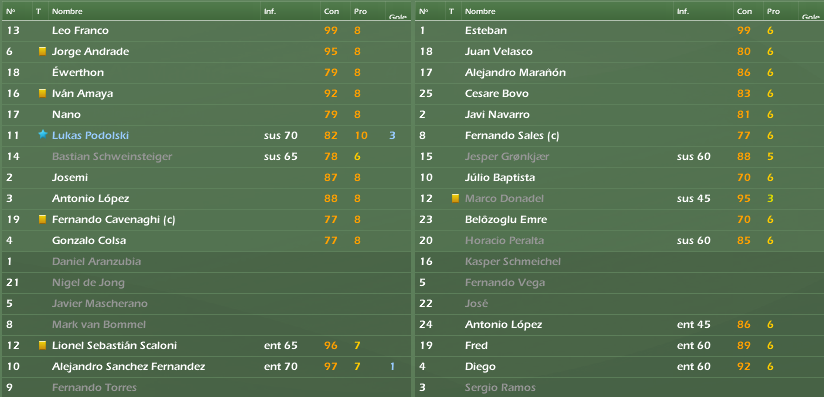Select Sergio Ramos on the right team bench
The image size is (824, 397).
click(500, 388)
